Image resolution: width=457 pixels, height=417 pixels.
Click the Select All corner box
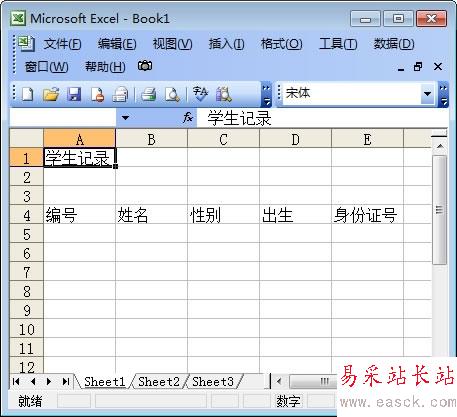[x=27, y=139]
